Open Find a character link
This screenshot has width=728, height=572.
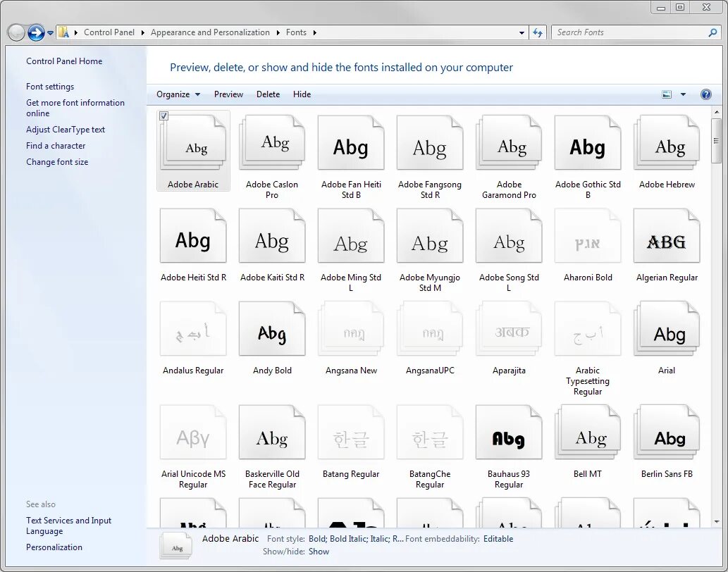click(56, 146)
